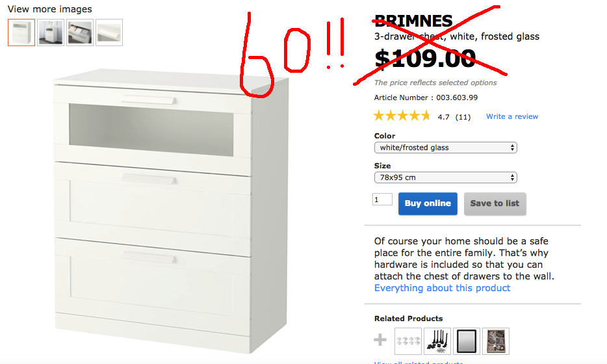
Task: Click the Color dropdown arrow stepper
Action: click(512, 148)
